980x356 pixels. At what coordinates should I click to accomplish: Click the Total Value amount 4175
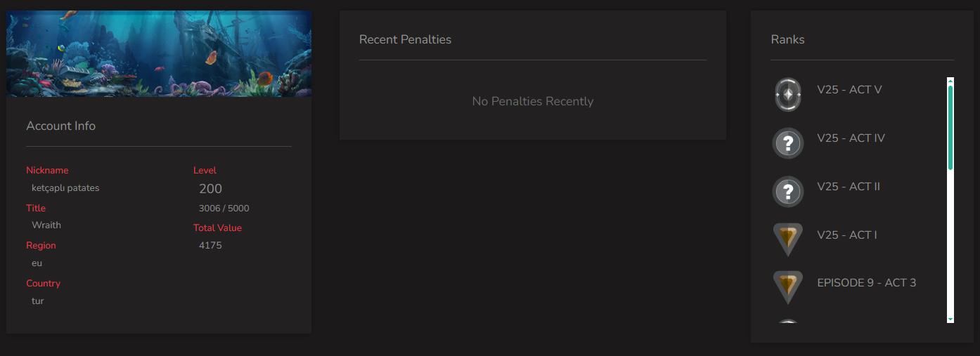pos(210,246)
